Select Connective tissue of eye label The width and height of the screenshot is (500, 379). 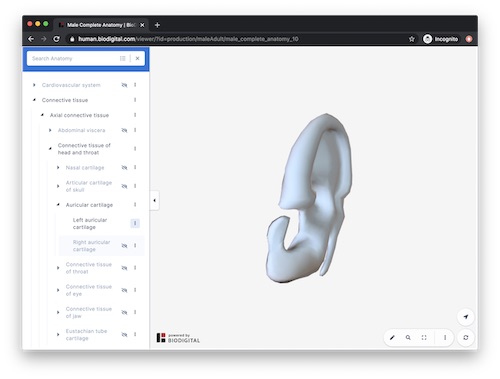point(89,290)
